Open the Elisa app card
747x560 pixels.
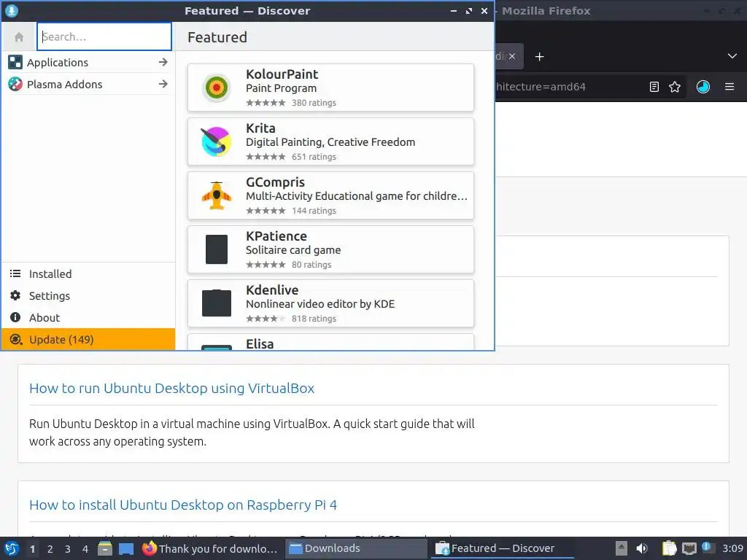tap(330, 342)
